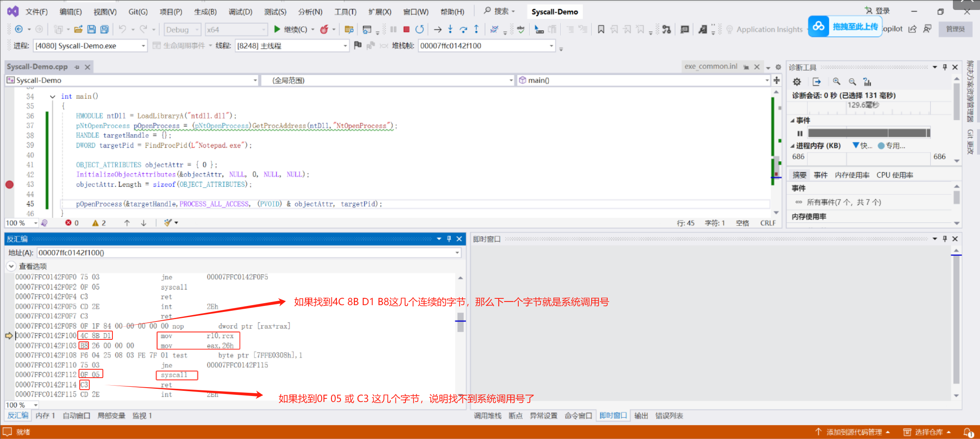Switch to the Memory 1 tab
The width and height of the screenshot is (980, 439).
[x=45, y=415]
